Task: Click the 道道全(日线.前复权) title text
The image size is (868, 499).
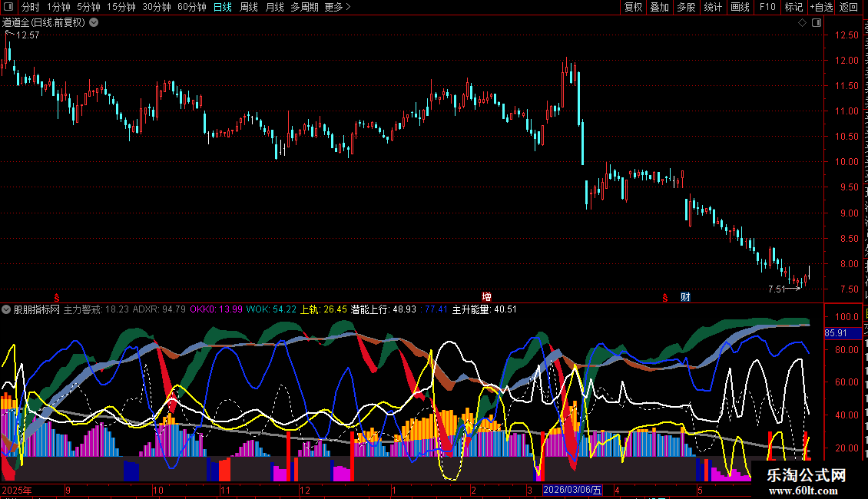Action: coord(44,22)
